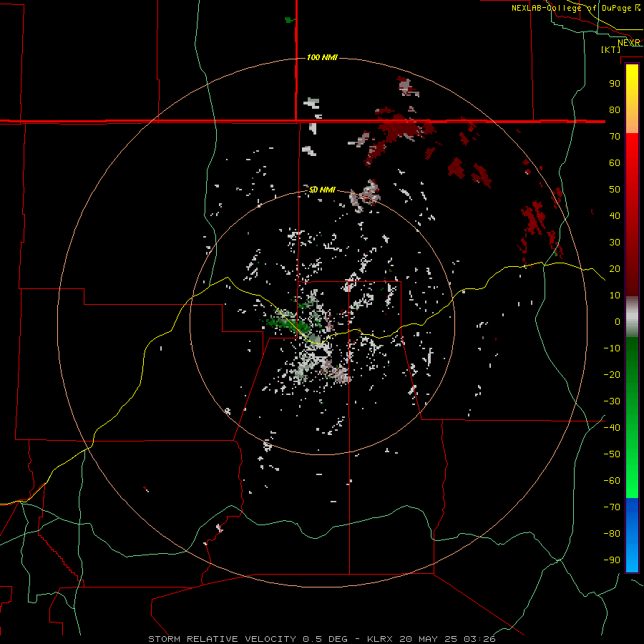Click the 30 value on the velocity scale
This screenshot has height=644, width=644.
[615, 243]
